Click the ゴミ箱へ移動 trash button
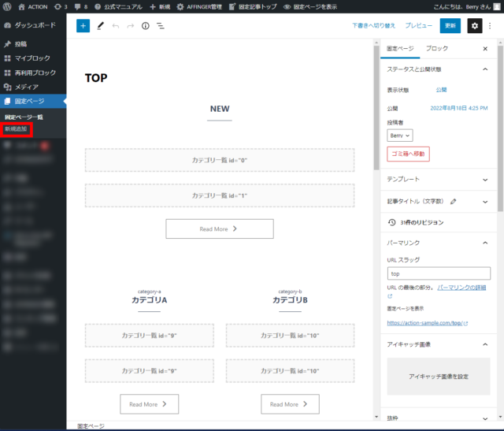Screen dimensions: 504x431 coord(408,154)
